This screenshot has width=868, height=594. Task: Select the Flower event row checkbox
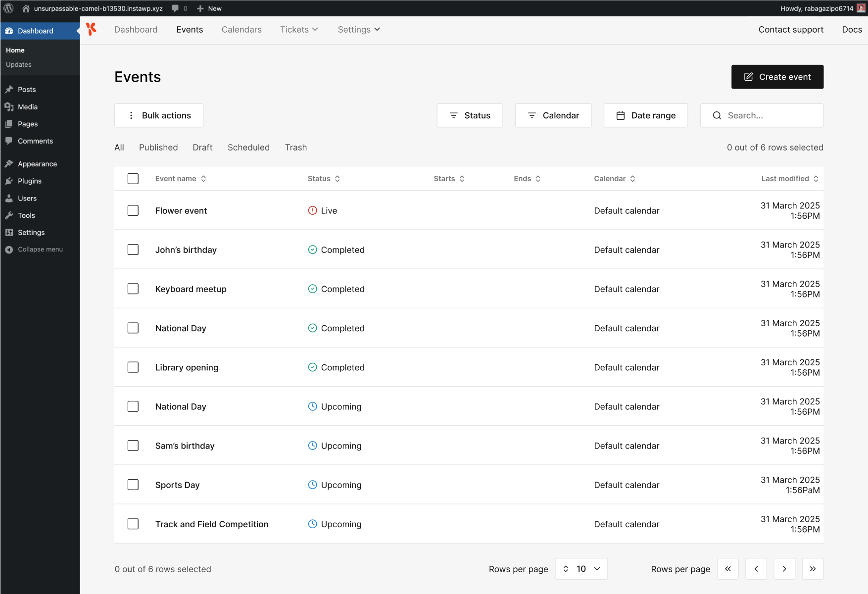(133, 210)
